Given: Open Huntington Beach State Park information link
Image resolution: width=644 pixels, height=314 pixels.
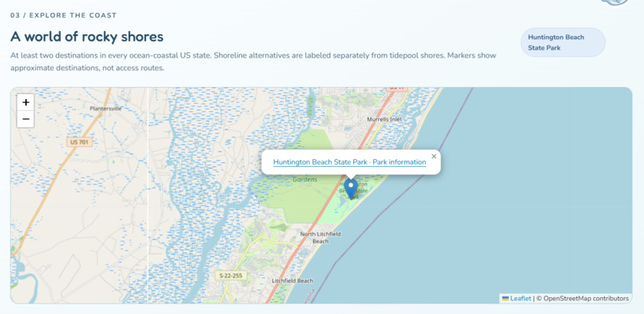Looking at the screenshot, I should (349, 162).
